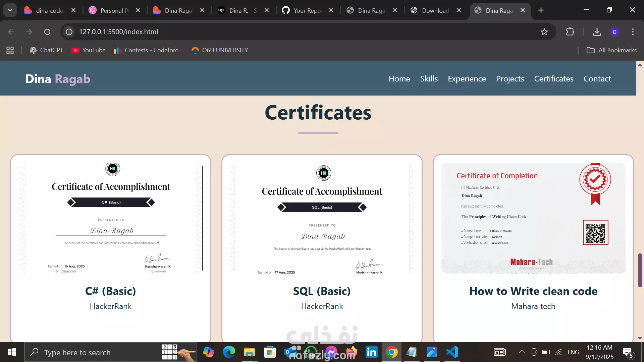Bookmark this page with star icon
Viewport: 644px width, 362px height.
[x=544, y=32]
